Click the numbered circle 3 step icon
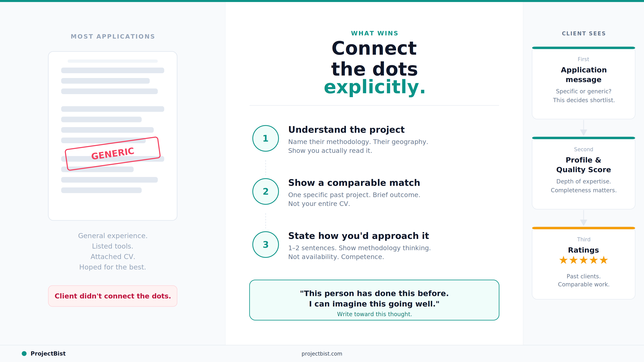 pos(265,244)
